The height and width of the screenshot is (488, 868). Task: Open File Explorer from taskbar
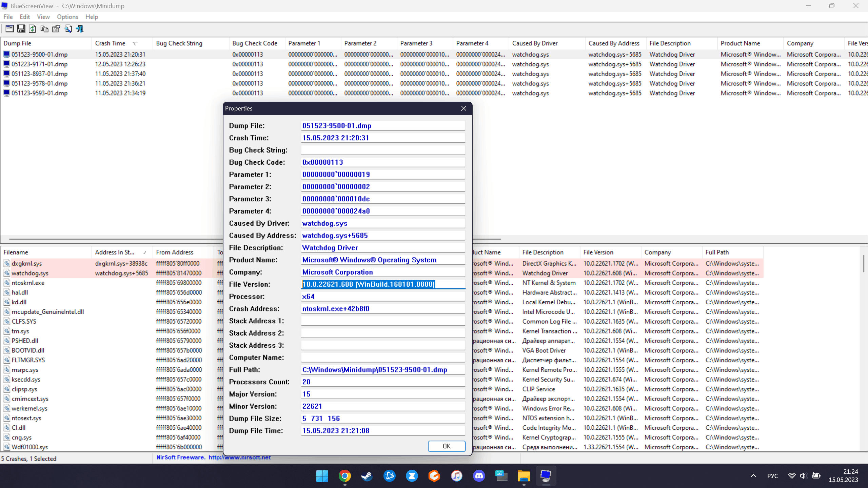click(x=524, y=476)
